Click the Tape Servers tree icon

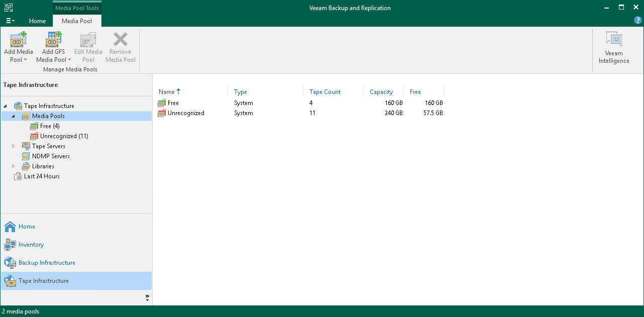[26, 146]
